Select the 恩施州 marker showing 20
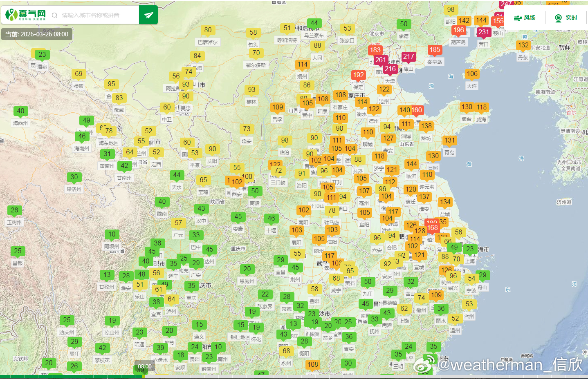Image resolution: width=588 pixels, height=379 pixels. (x=247, y=270)
